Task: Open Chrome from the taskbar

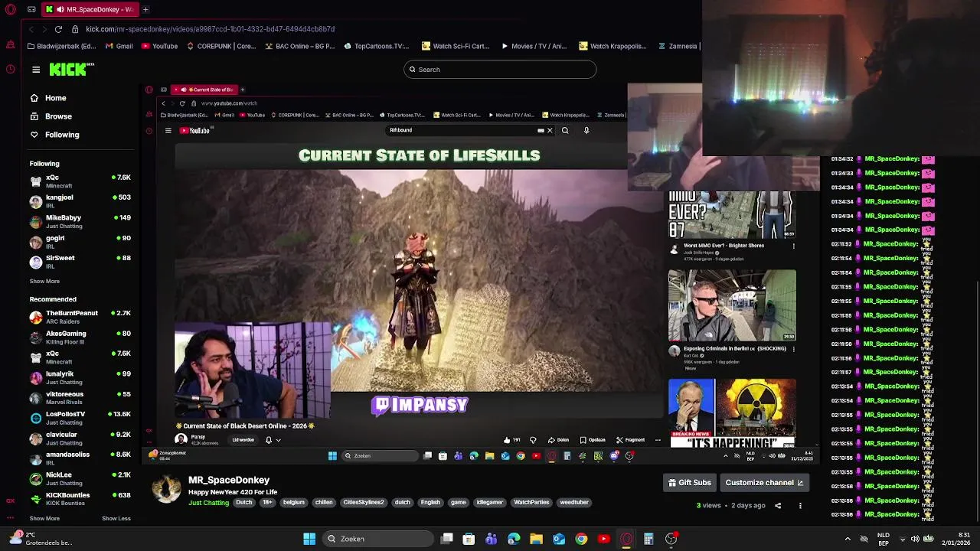Action: click(x=581, y=539)
